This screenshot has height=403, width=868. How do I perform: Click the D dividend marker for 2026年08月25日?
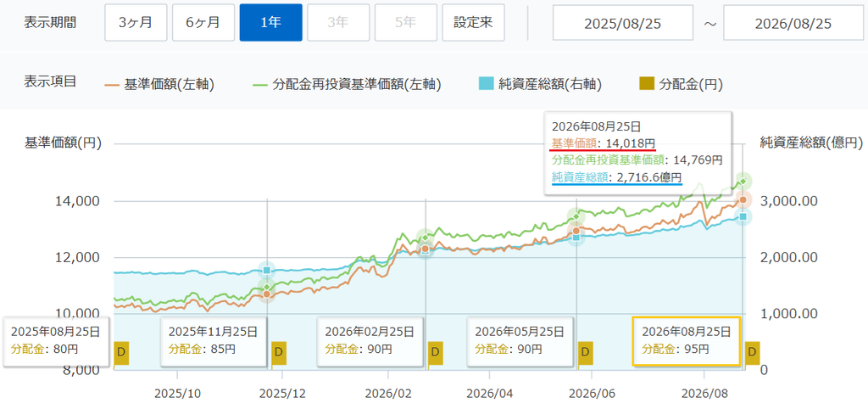751,353
